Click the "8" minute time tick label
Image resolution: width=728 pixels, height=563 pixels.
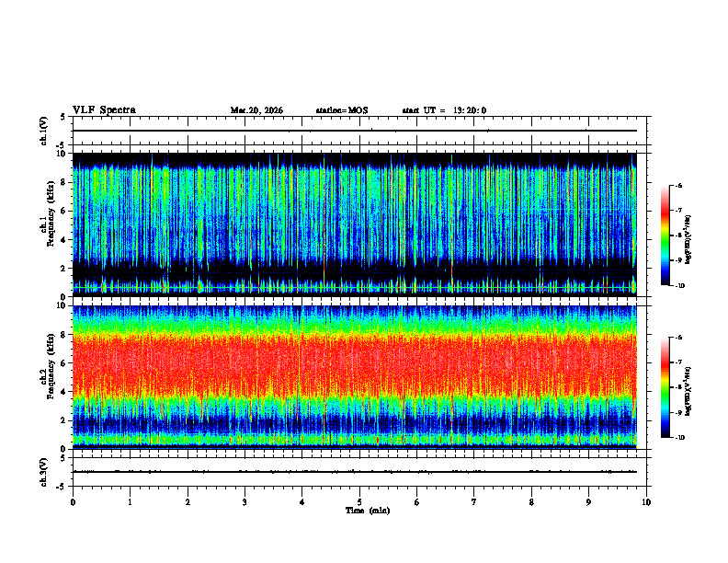(531, 502)
